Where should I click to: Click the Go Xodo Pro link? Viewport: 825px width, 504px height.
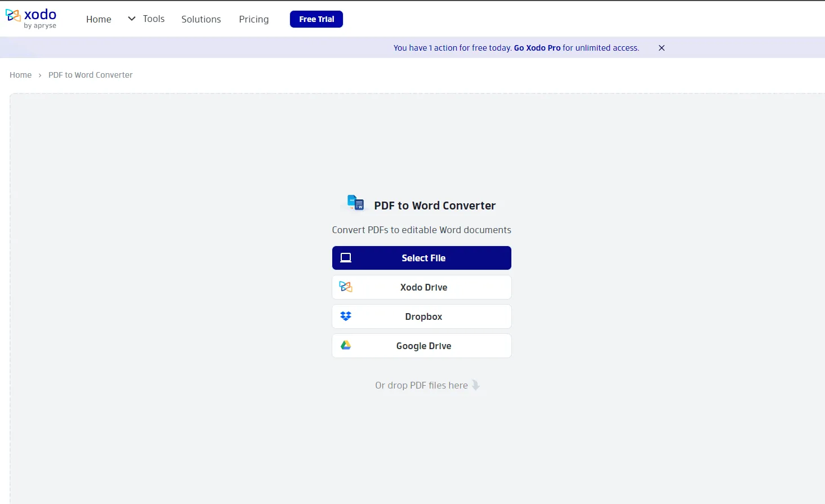point(537,48)
